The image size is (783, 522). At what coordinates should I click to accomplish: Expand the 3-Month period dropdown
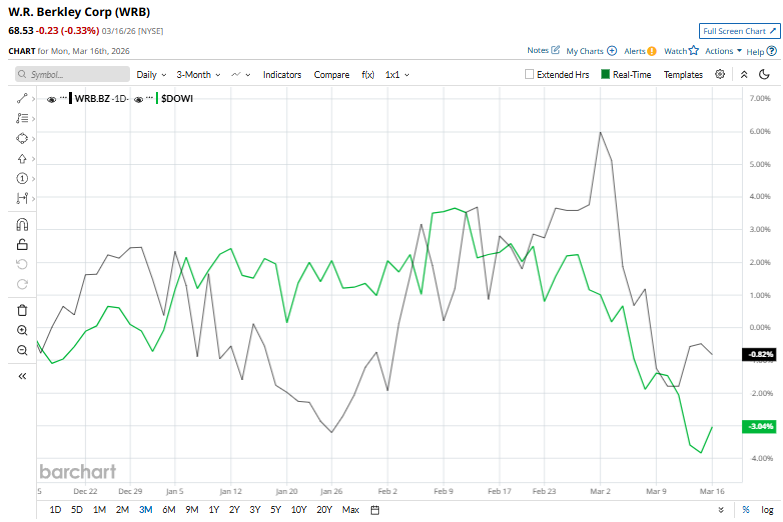tap(198, 74)
